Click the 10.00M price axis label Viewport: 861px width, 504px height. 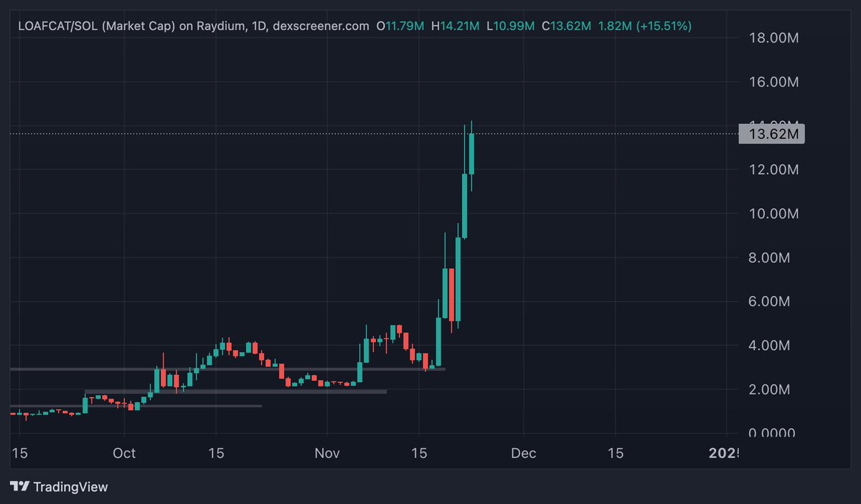pos(773,214)
